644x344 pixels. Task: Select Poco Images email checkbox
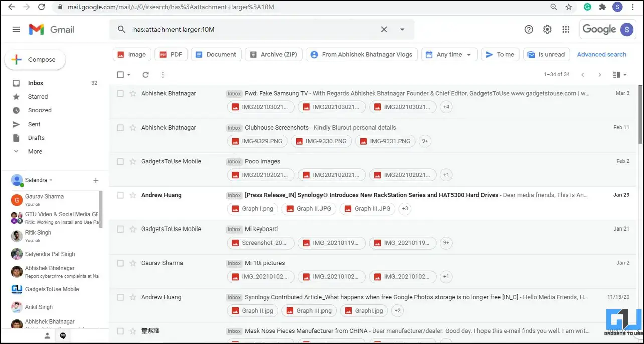coord(120,162)
